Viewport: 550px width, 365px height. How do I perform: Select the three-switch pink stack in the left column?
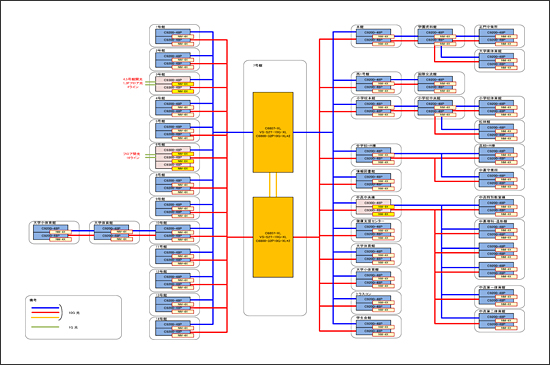pos(174,157)
